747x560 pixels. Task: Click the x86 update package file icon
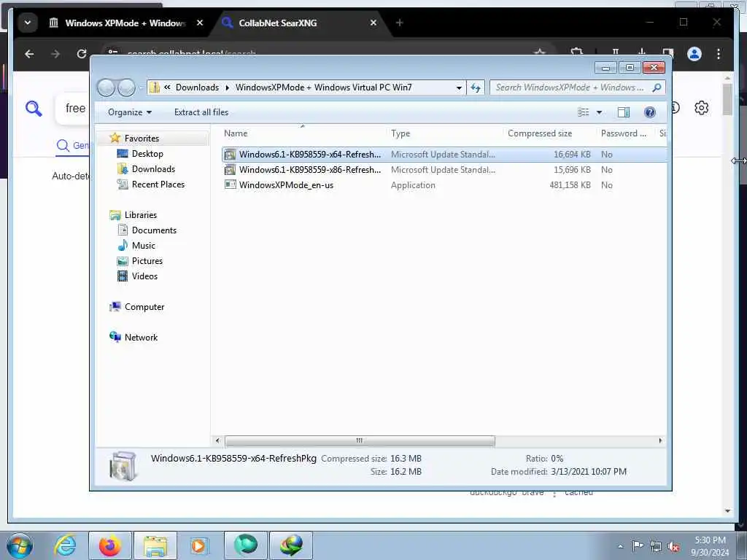[230, 169]
